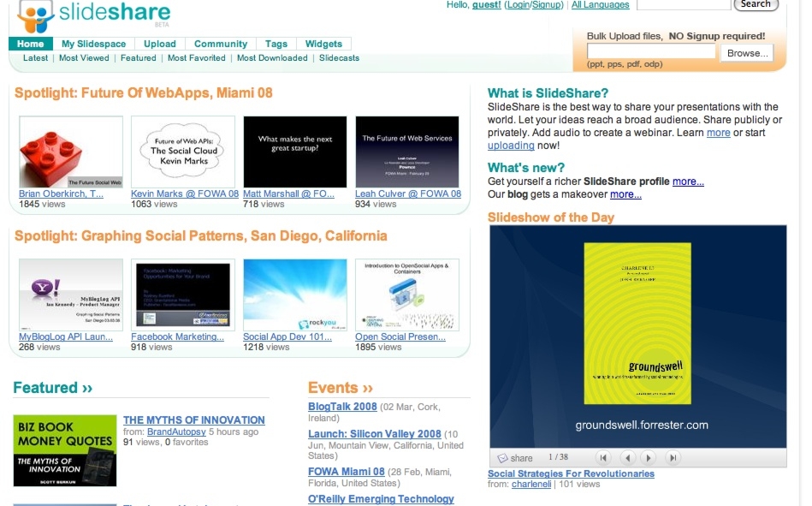Open the Events » section heading
Screen dimensions: 812x506
(341, 388)
